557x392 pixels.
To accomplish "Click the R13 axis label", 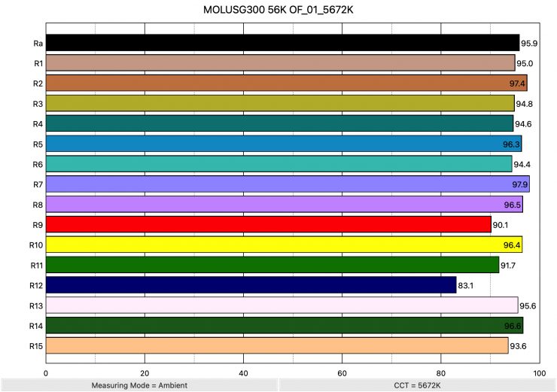I will [x=36, y=305].
